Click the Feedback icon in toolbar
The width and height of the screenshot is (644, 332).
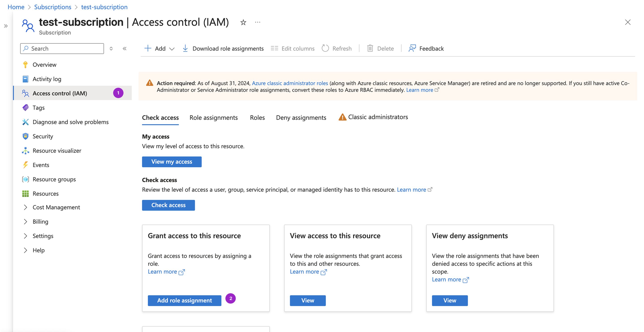coord(412,48)
